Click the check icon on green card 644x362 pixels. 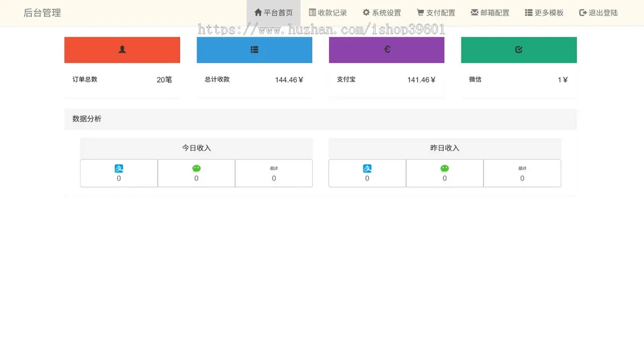(519, 49)
